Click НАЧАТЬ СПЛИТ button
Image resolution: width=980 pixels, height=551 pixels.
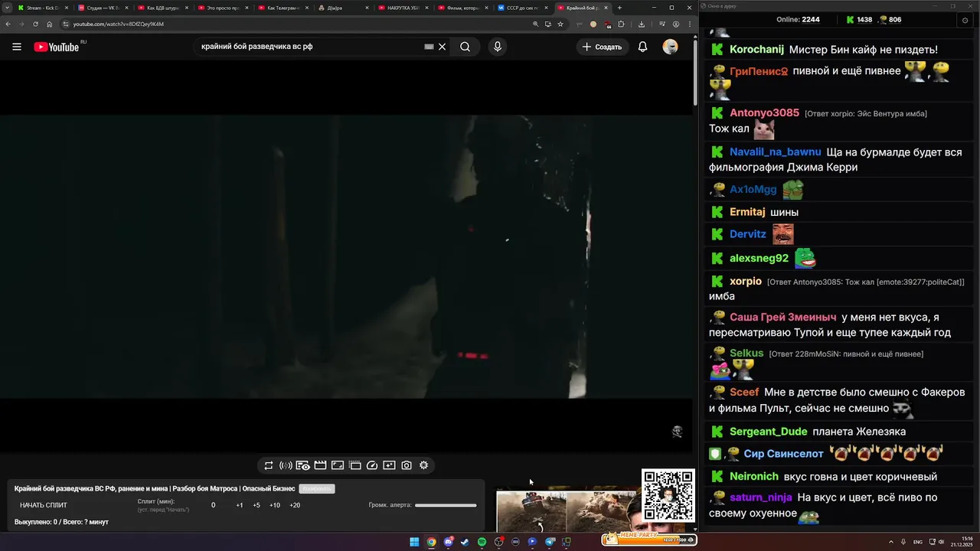[44, 505]
